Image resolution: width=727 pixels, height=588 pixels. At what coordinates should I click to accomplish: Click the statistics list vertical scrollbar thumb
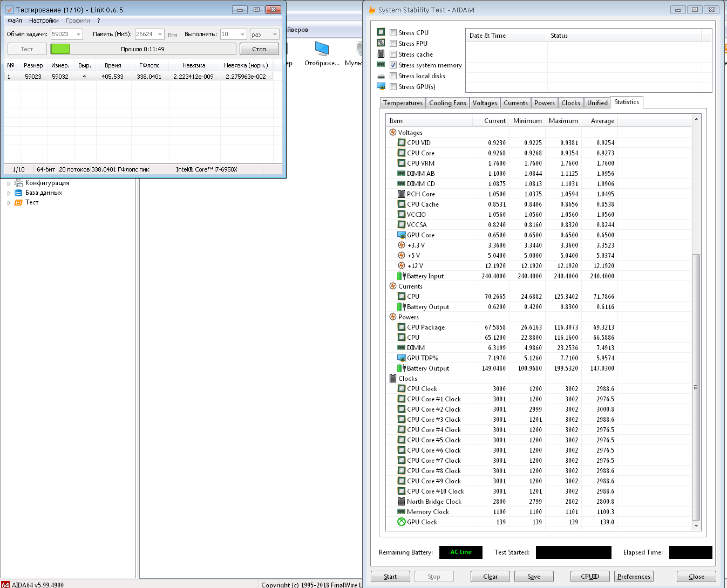click(x=696, y=387)
